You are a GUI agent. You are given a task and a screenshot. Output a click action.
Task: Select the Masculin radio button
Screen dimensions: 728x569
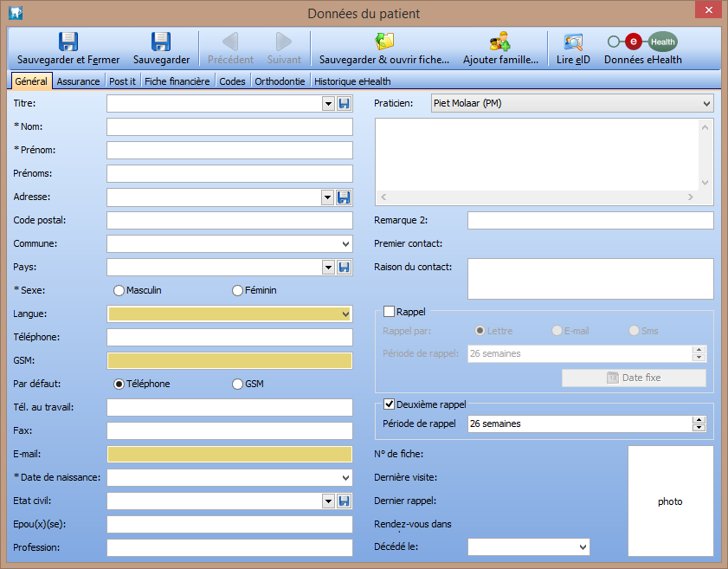pos(119,290)
